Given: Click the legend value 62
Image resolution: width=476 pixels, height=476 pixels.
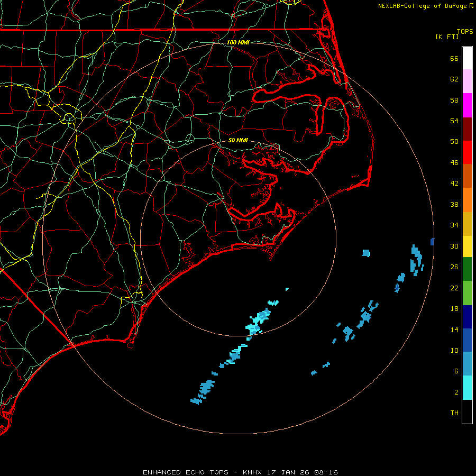Looking at the screenshot, I should (x=454, y=79).
